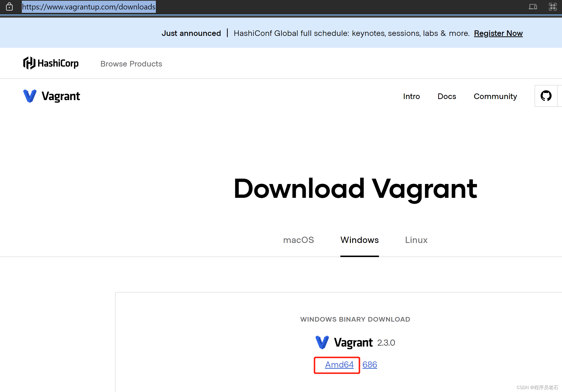Click the grid icon at the top right
Screen dimensions: 562x392
point(553,7)
